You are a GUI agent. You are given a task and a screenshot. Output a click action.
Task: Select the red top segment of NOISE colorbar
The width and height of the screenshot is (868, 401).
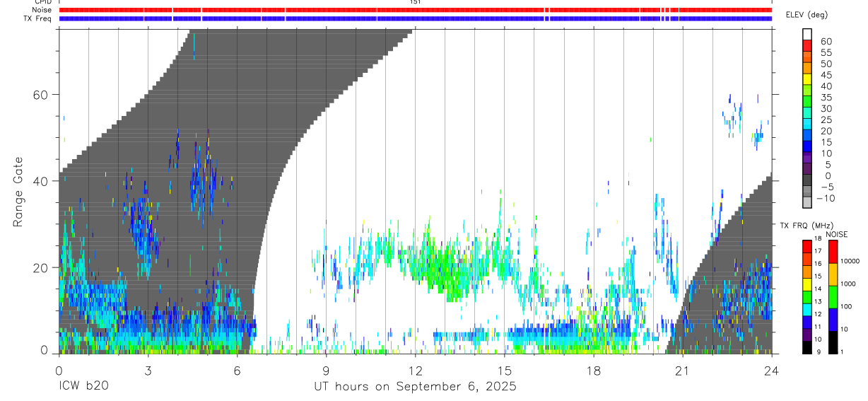coord(833,251)
